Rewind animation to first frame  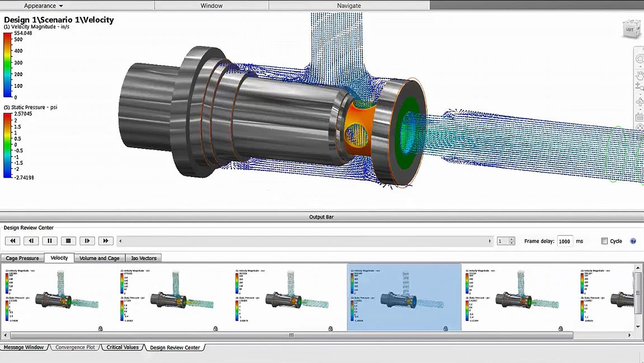(13, 241)
